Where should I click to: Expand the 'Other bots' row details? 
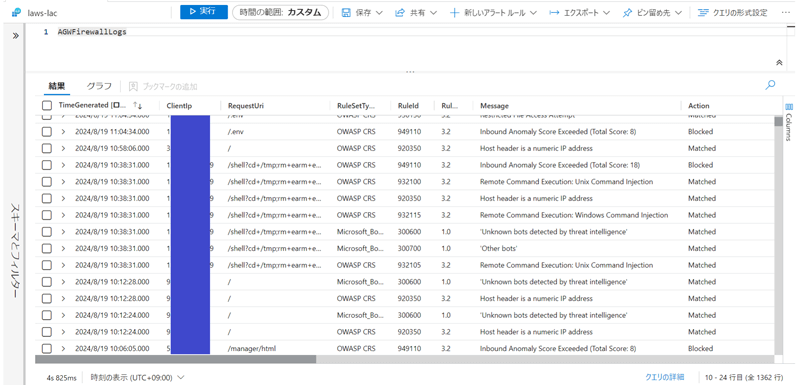pyautogui.click(x=63, y=248)
